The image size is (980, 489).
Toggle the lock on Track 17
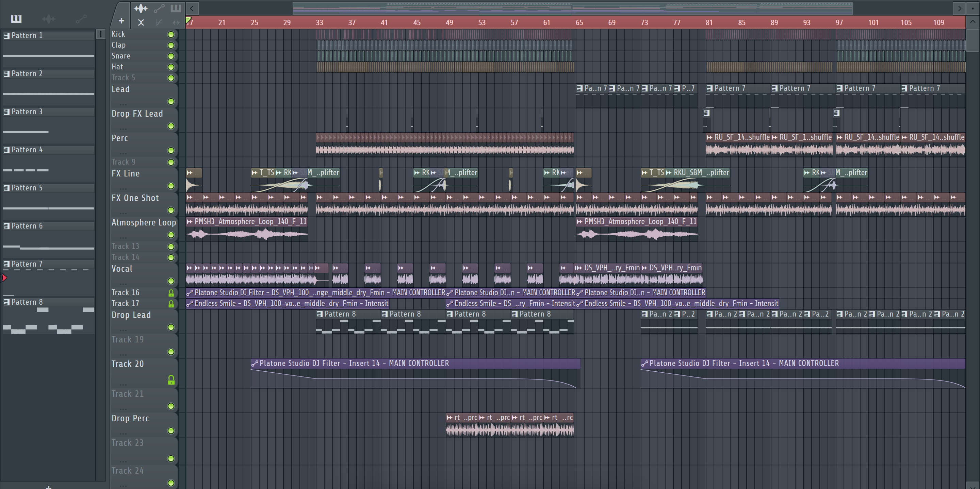tap(171, 304)
